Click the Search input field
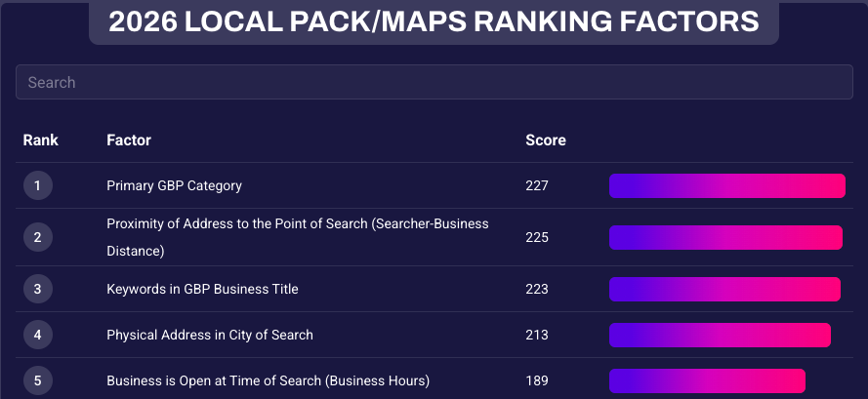Image resolution: width=868 pixels, height=399 pixels. (434, 82)
